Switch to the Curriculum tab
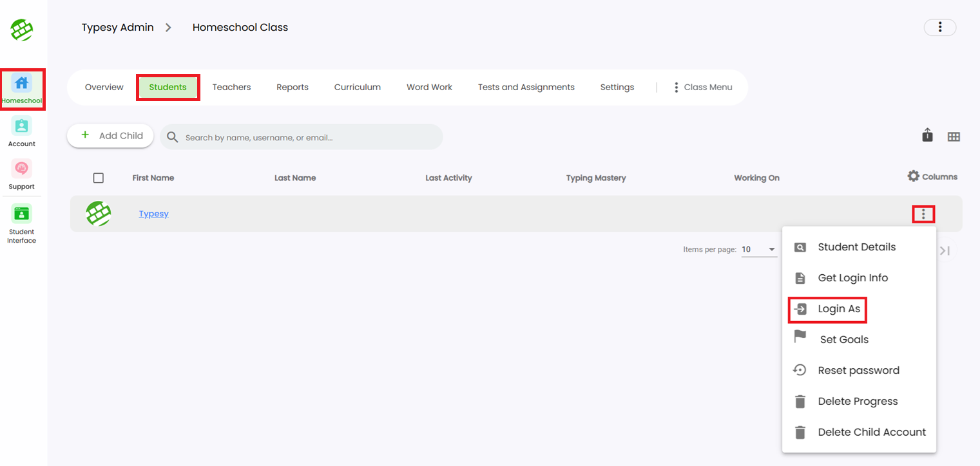Viewport: 980px width, 466px height. point(358,87)
